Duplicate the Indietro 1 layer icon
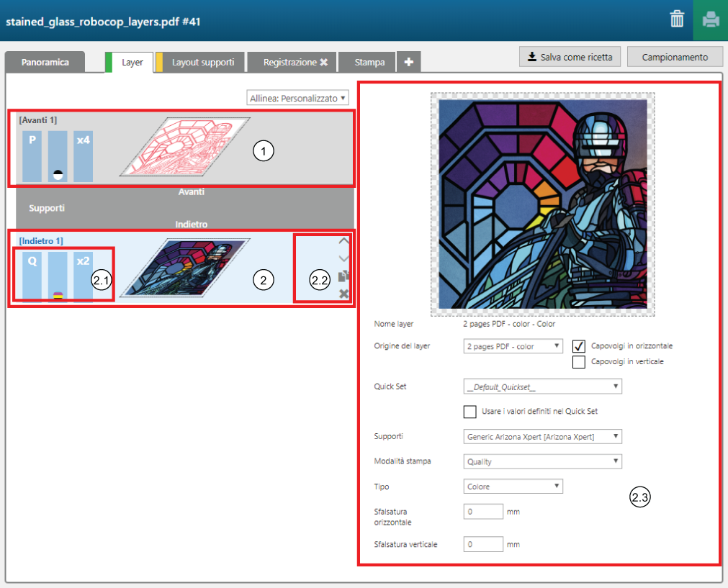Screen dimensions: 728x588 click(x=343, y=276)
